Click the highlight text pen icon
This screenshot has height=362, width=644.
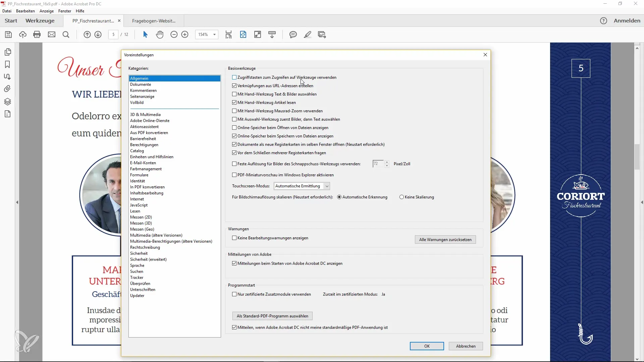(308, 35)
